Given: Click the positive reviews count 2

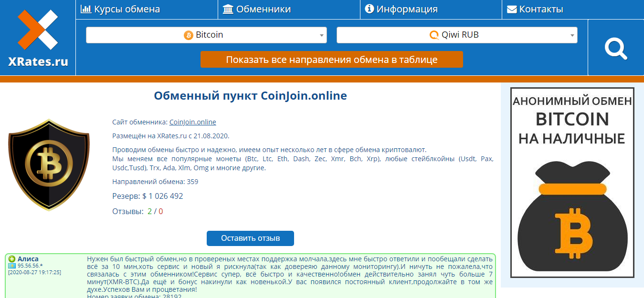Looking at the screenshot, I should [x=149, y=211].
